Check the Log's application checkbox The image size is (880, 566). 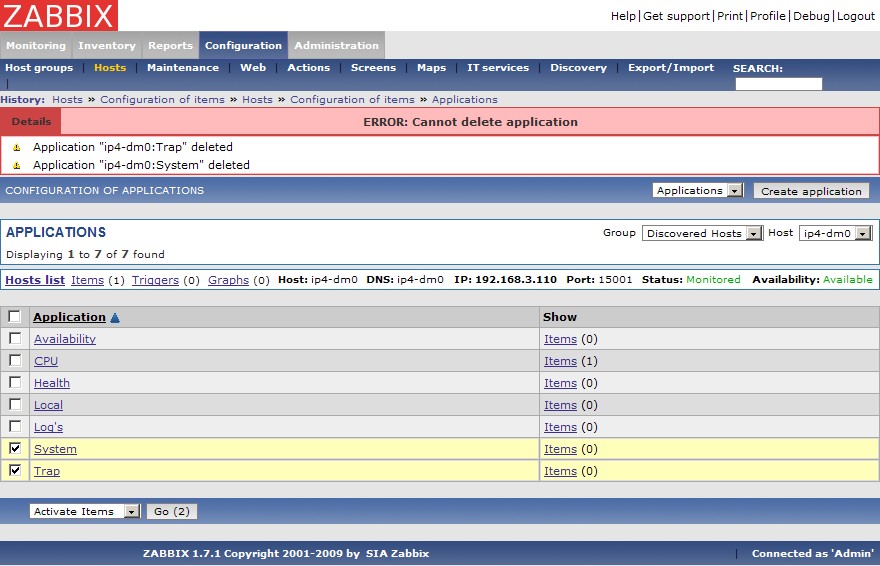[x=15, y=426]
